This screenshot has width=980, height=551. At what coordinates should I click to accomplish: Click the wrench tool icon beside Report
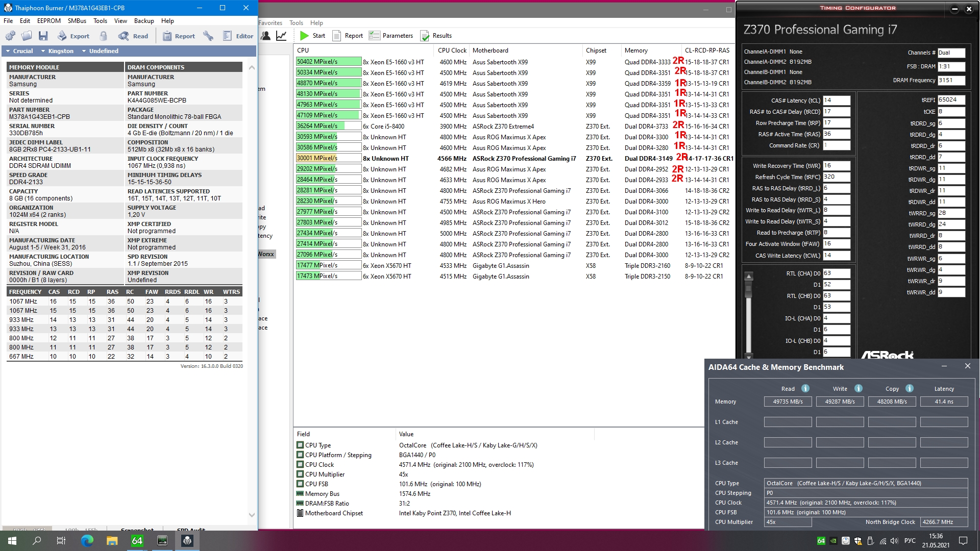pyautogui.click(x=208, y=36)
